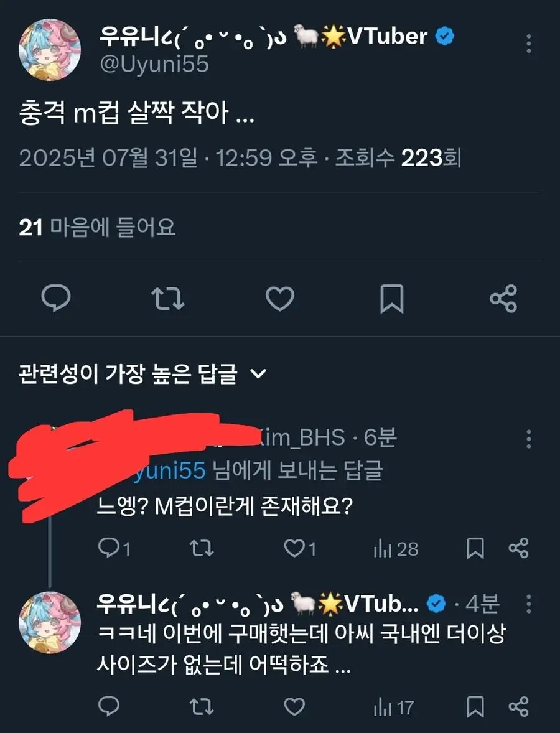Share the main tweet
The height and width of the screenshot is (733, 560).
(x=503, y=299)
